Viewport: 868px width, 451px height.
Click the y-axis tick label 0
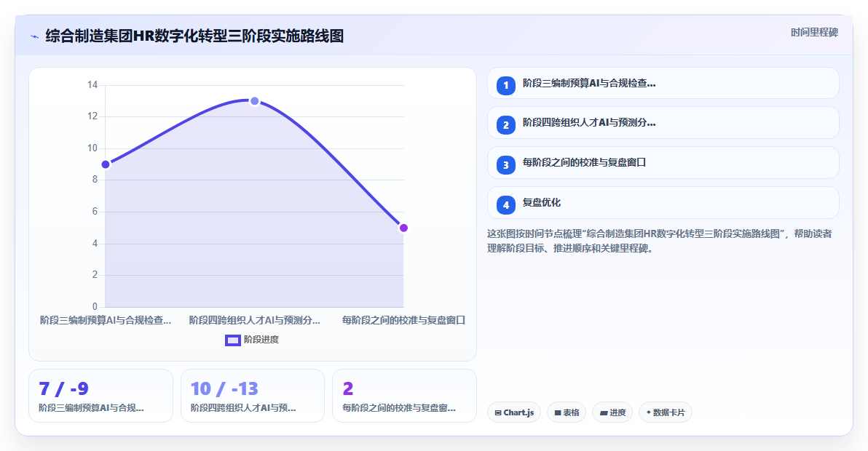click(x=95, y=306)
